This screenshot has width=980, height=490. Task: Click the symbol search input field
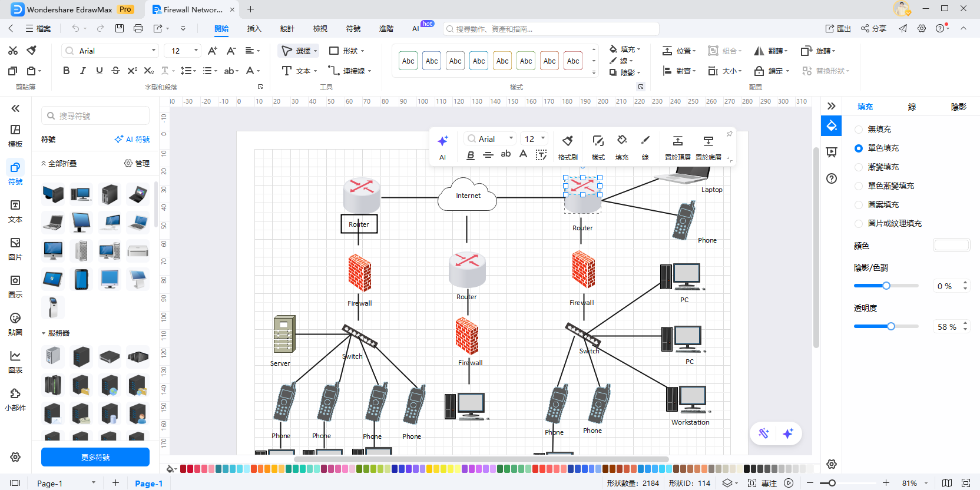pos(100,116)
